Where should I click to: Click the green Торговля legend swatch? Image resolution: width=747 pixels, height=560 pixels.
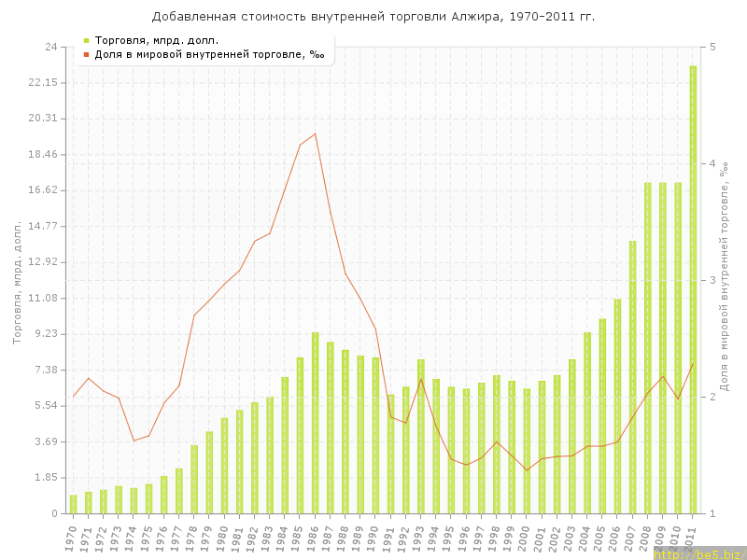tap(86, 40)
